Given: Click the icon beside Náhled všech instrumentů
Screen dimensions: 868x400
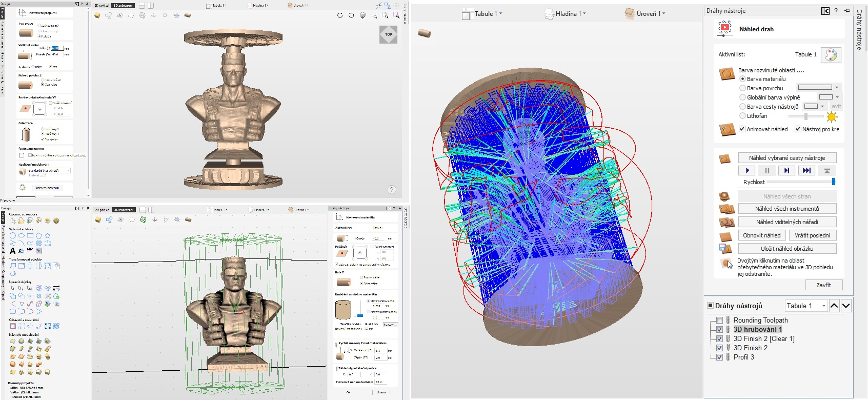Looking at the screenshot, I should tap(726, 209).
